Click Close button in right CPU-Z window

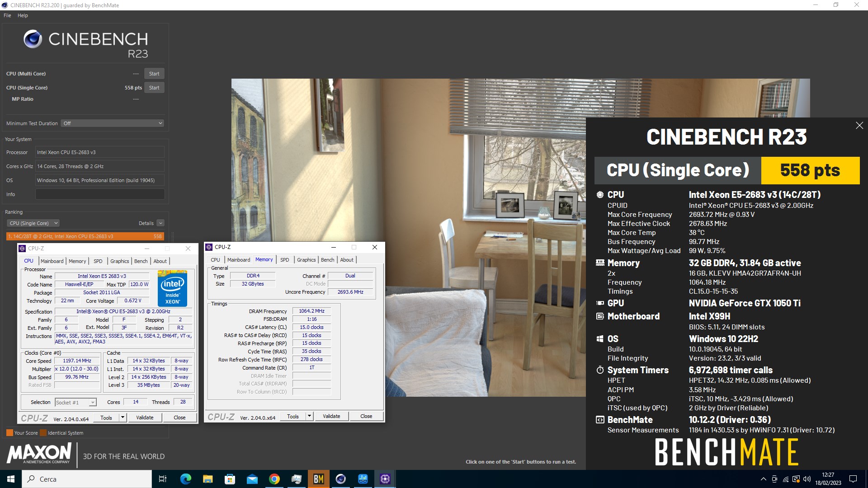pyautogui.click(x=366, y=416)
